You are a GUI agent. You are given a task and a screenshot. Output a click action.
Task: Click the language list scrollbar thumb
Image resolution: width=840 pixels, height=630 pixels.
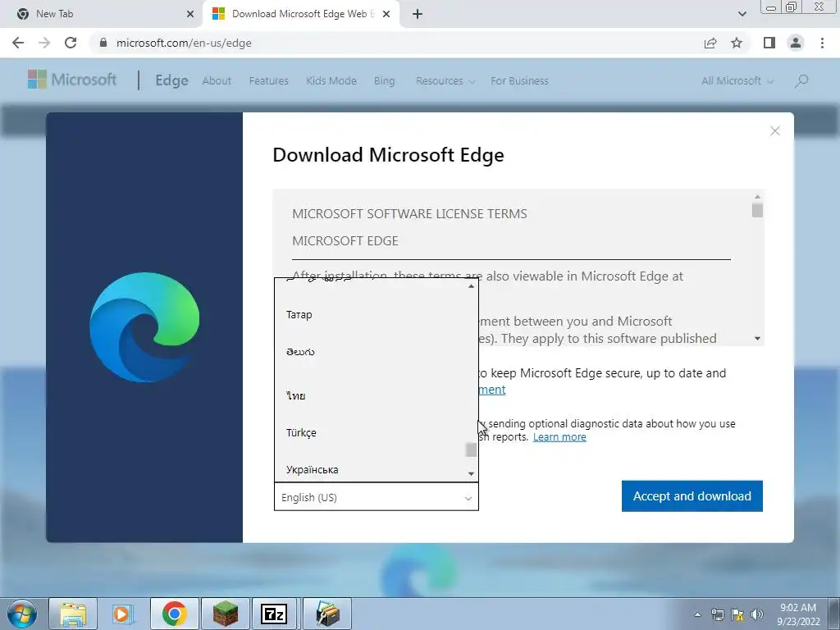point(471,450)
